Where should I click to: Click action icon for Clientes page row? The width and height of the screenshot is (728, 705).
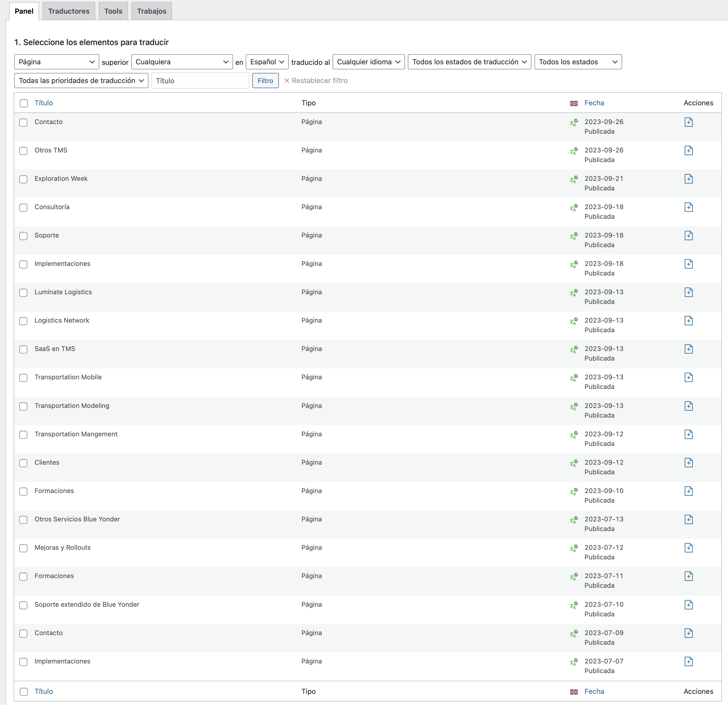[x=688, y=463]
